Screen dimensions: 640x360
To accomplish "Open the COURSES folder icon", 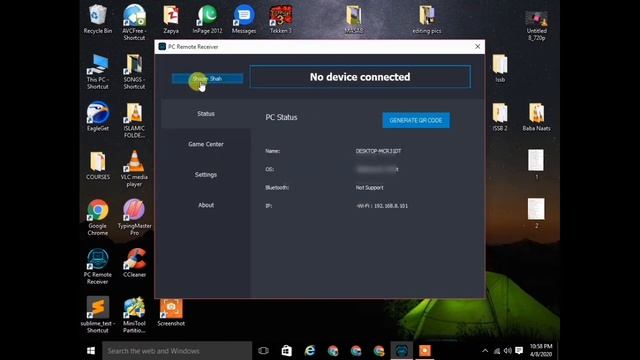I will [x=98, y=165].
